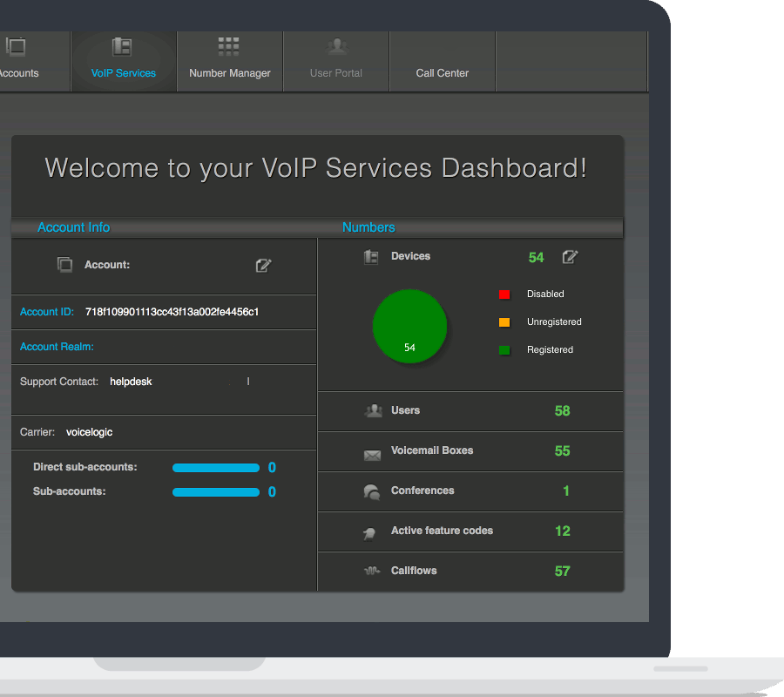Click the Direct sub-accounts value 0
784x697 pixels.
(x=272, y=468)
